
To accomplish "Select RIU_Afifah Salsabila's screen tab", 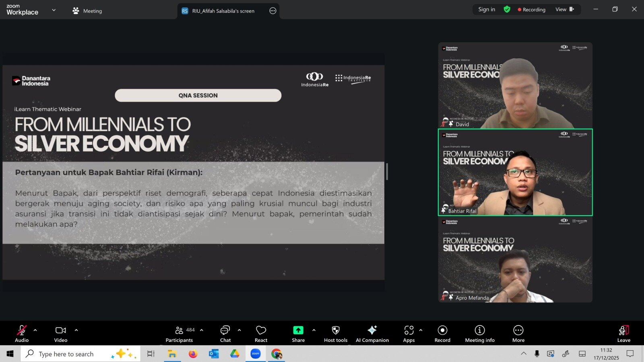I will pyautogui.click(x=223, y=11).
